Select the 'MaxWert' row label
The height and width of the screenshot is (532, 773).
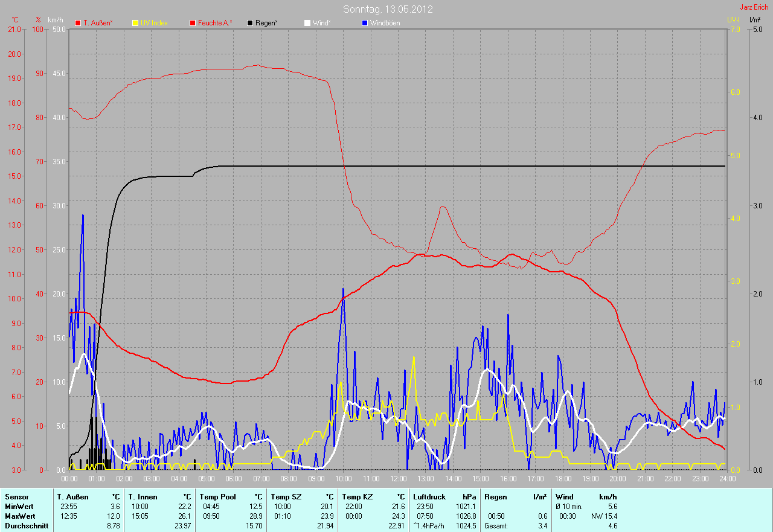20,516
